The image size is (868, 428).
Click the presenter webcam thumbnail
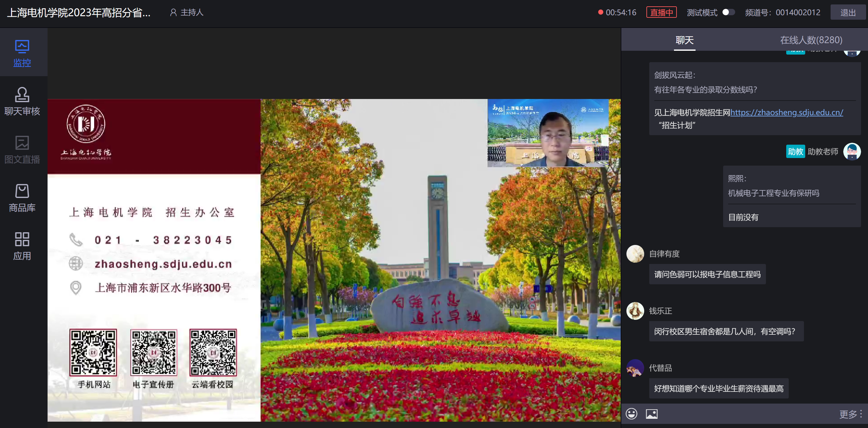pyautogui.click(x=548, y=133)
